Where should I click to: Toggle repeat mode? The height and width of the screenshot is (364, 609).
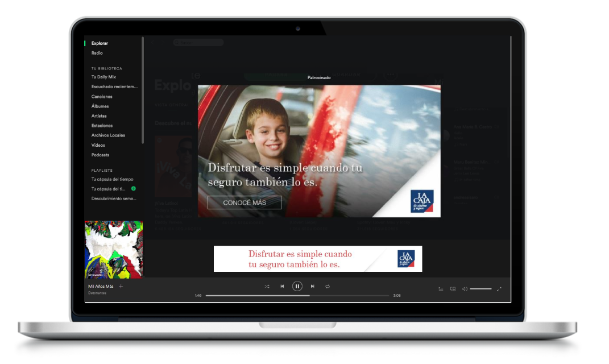click(x=328, y=286)
